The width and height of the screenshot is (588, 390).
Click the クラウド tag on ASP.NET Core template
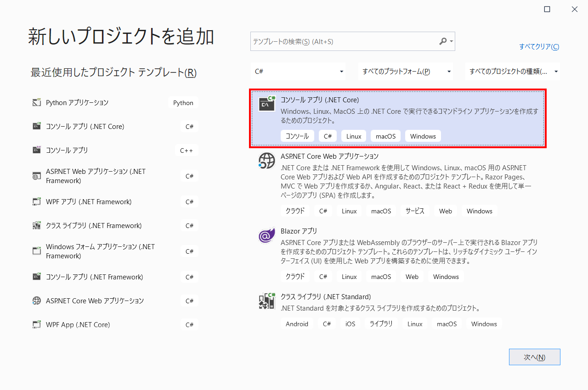(x=295, y=211)
